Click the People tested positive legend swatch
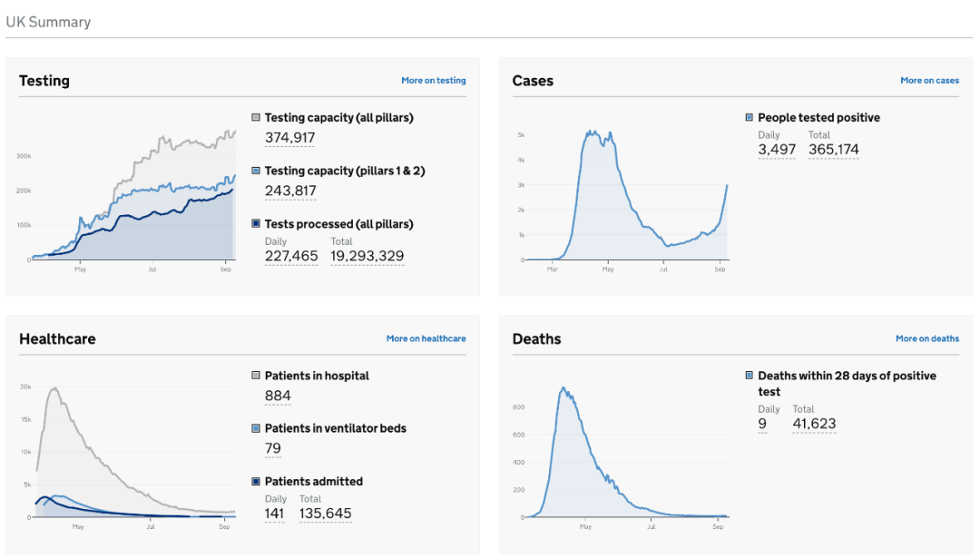 pyautogui.click(x=750, y=118)
